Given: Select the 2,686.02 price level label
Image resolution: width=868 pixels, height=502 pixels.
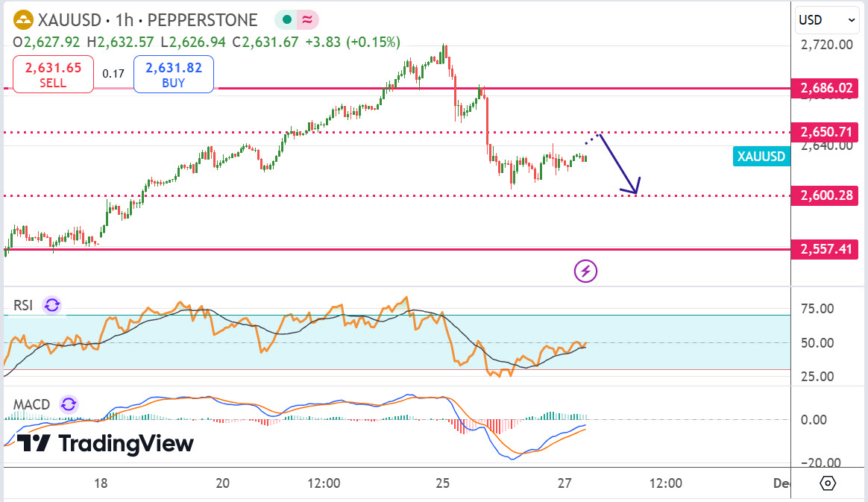Looking at the screenshot, I should pos(825,89).
